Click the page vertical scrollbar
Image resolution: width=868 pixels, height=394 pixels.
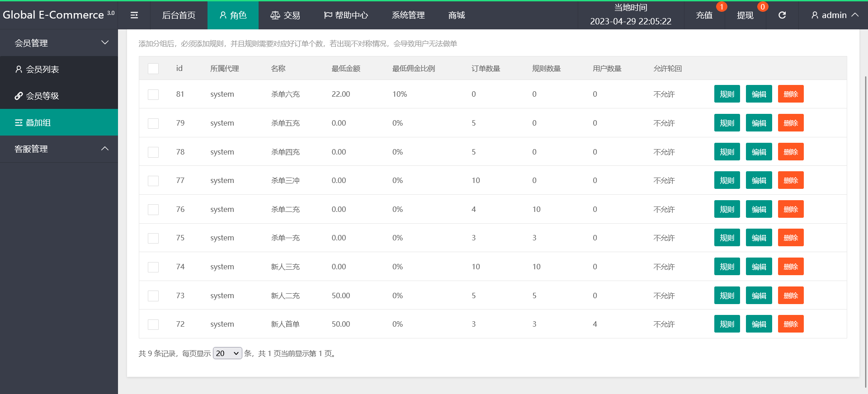(x=865, y=226)
